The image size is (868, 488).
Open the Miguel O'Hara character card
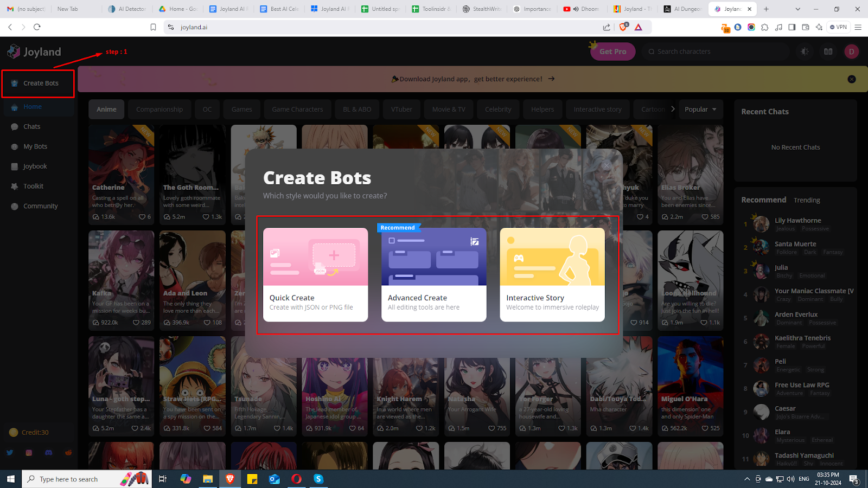691,386
